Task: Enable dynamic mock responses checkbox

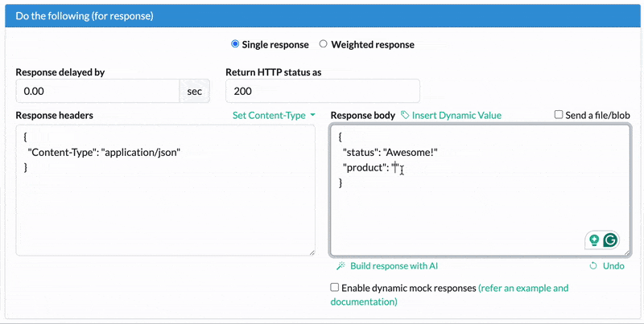Action: (335, 288)
